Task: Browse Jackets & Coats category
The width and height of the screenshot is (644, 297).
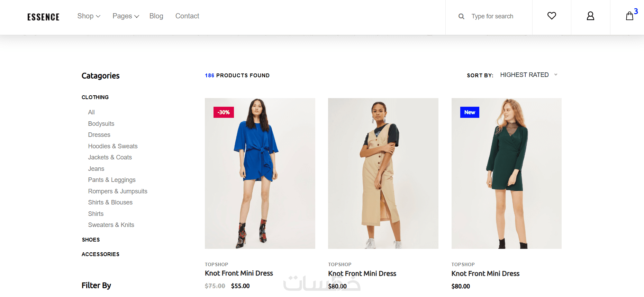Action: click(110, 157)
